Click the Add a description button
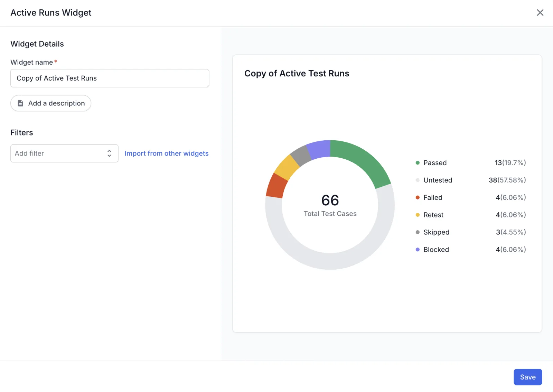 click(51, 103)
